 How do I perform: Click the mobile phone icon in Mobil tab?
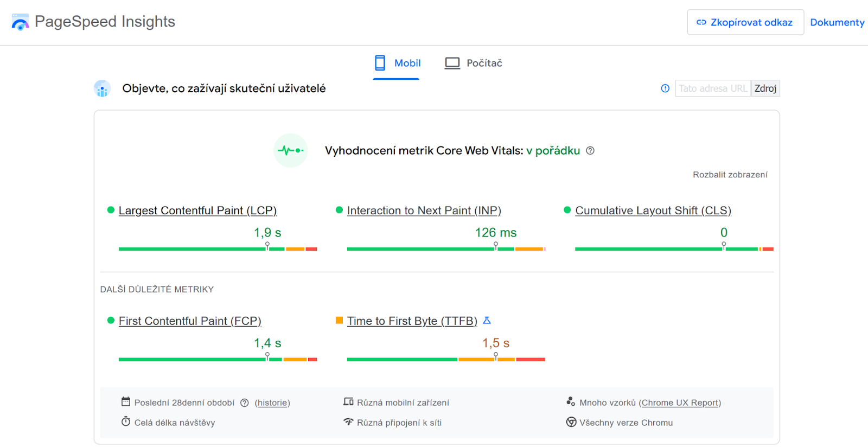(x=380, y=63)
